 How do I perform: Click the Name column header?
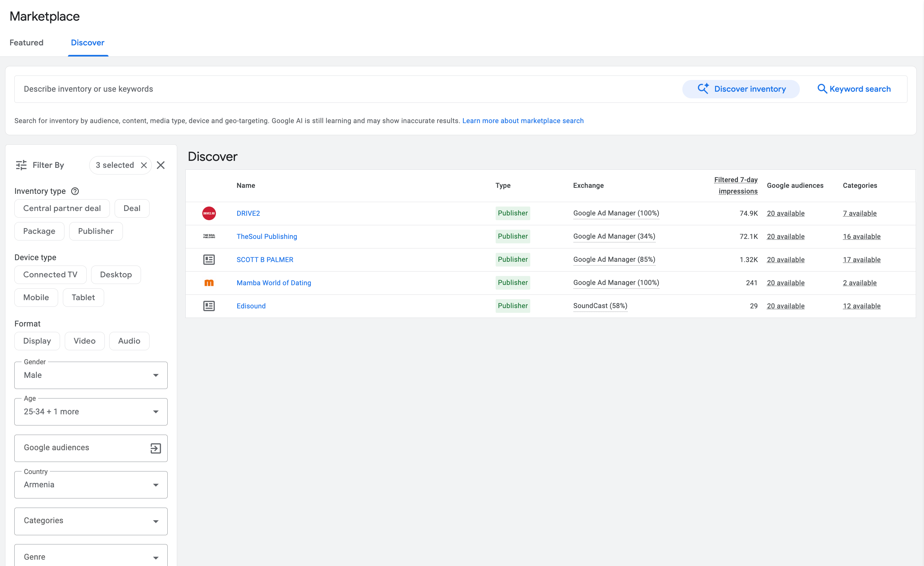(x=246, y=185)
